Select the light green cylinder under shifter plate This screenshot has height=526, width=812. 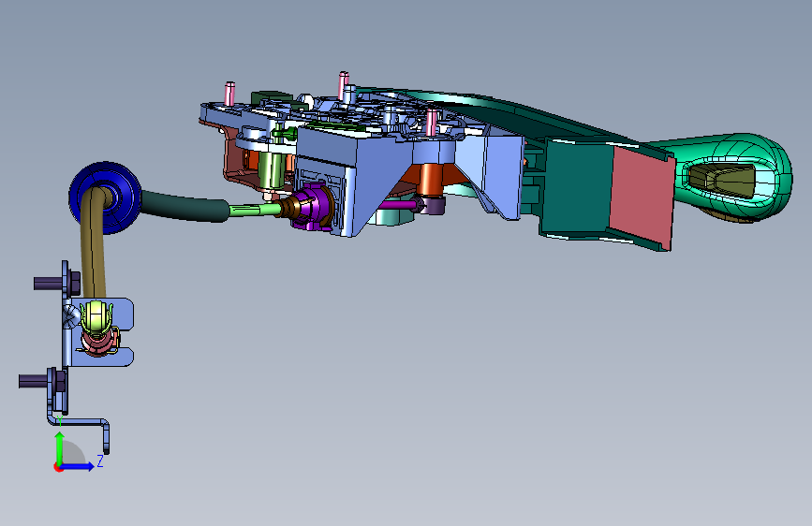pos(271,171)
